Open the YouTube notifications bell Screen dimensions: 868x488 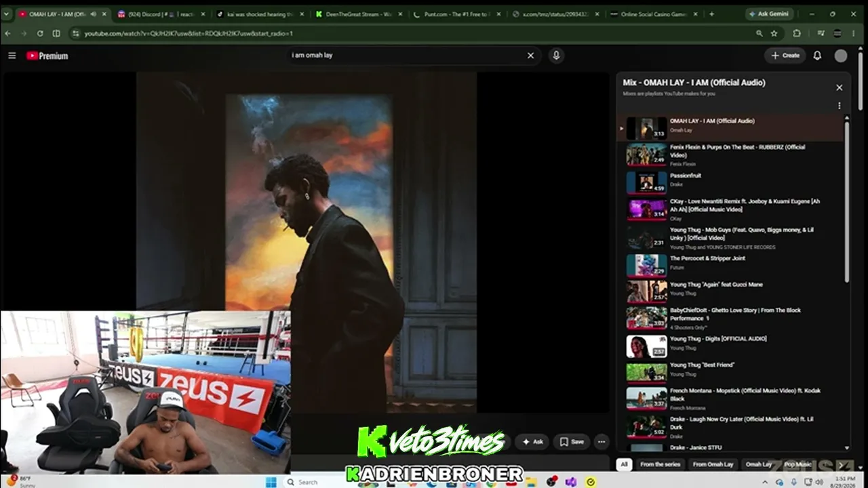817,56
